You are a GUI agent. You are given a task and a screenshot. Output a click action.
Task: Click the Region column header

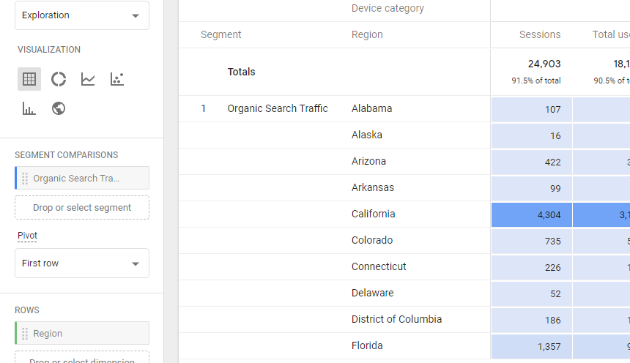tap(367, 35)
